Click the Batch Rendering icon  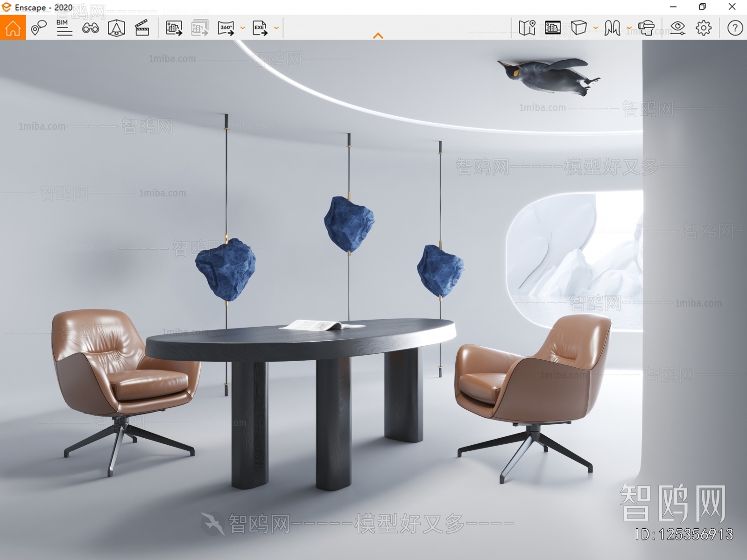pyautogui.click(x=200, y=28)
